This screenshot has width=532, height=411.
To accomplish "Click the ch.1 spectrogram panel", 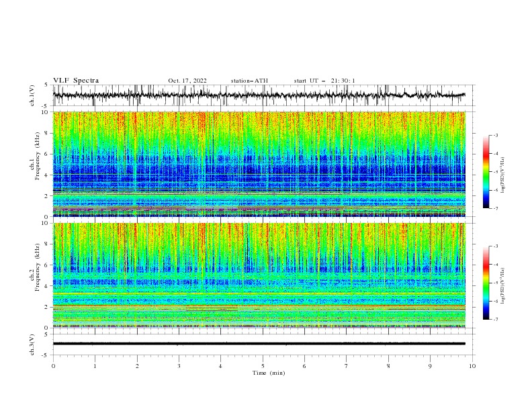I will pyautogui.click(x=259, y=164).
